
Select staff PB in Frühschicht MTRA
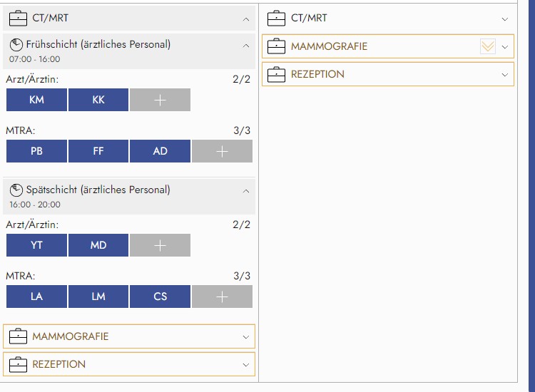click(x=36, y=151)
